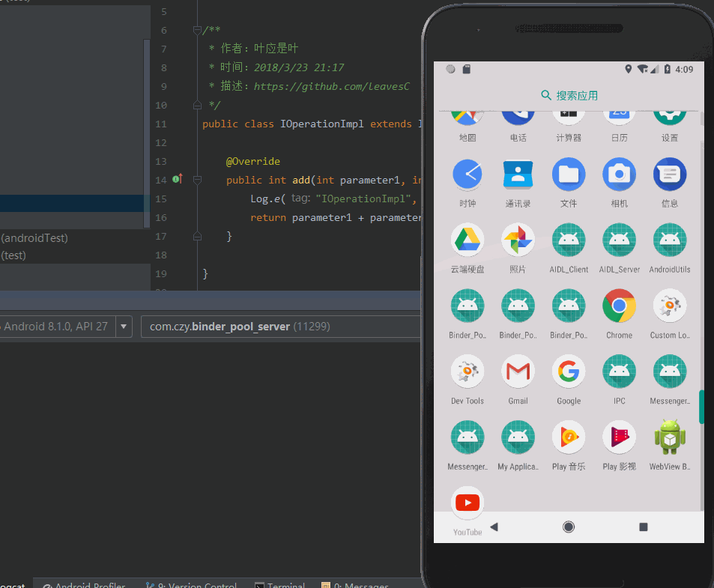This screenshot has width=714, height=588.
Task: Click the project panel vertical scrollbar
Action: point(147,133)
